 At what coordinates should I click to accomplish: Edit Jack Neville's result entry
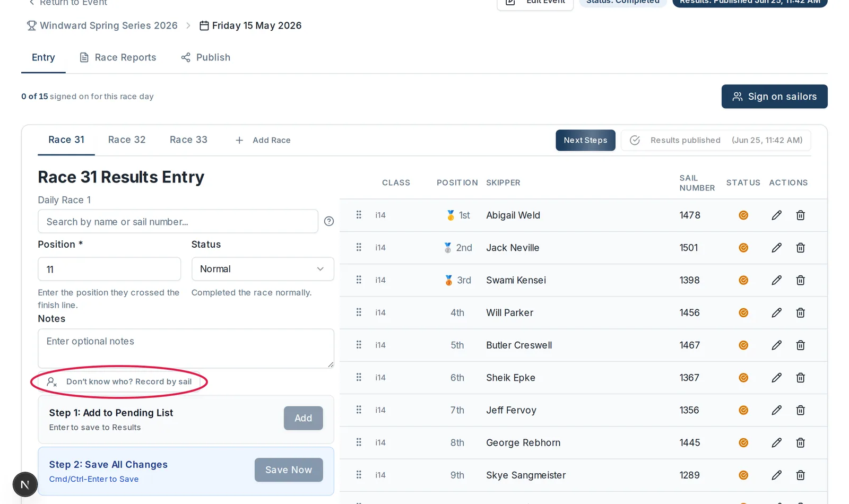click(776, 248)
